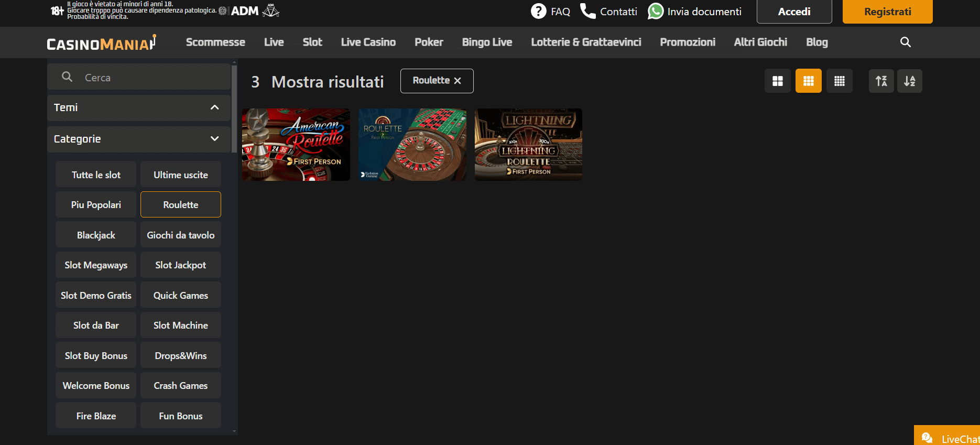Select the Giochi da tavolo category
This screenshot has height=445, width=980.
[181, 235]
